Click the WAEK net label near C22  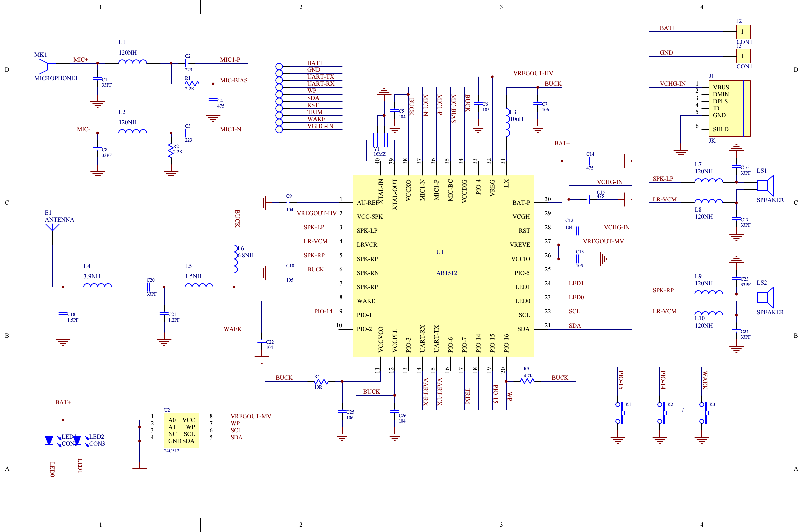[233, 329]
